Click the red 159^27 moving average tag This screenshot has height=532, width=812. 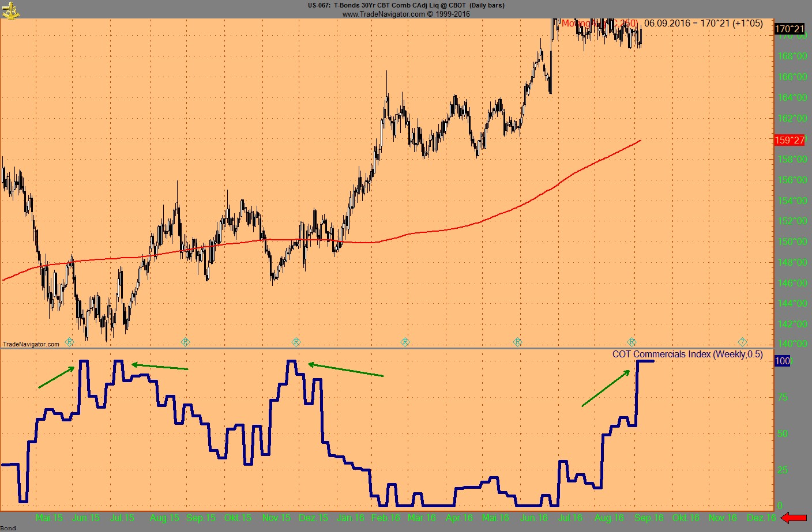click(789, 140)
